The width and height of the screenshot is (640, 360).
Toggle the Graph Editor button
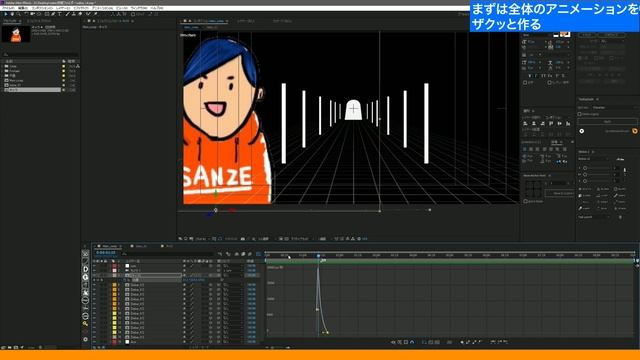click(x=258, y=254)
